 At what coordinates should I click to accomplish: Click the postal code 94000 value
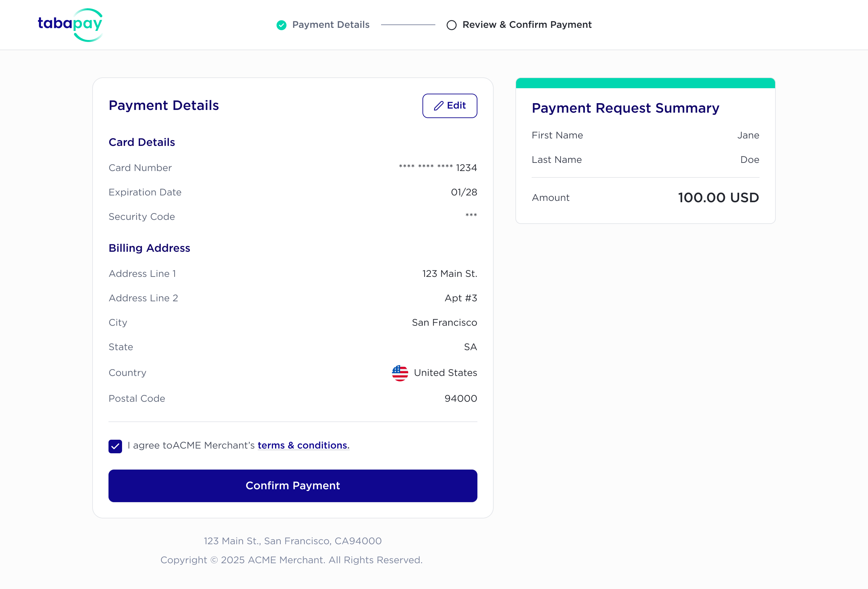[460, 399]
